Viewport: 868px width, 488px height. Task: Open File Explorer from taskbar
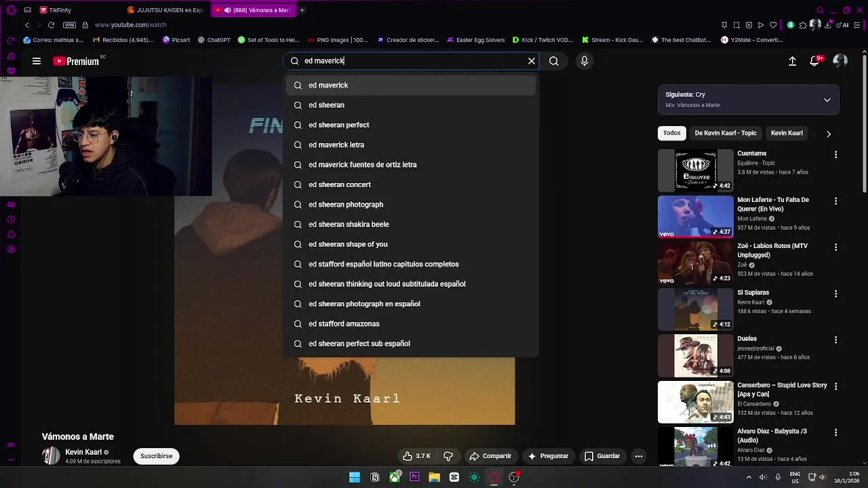click(434, 477)
